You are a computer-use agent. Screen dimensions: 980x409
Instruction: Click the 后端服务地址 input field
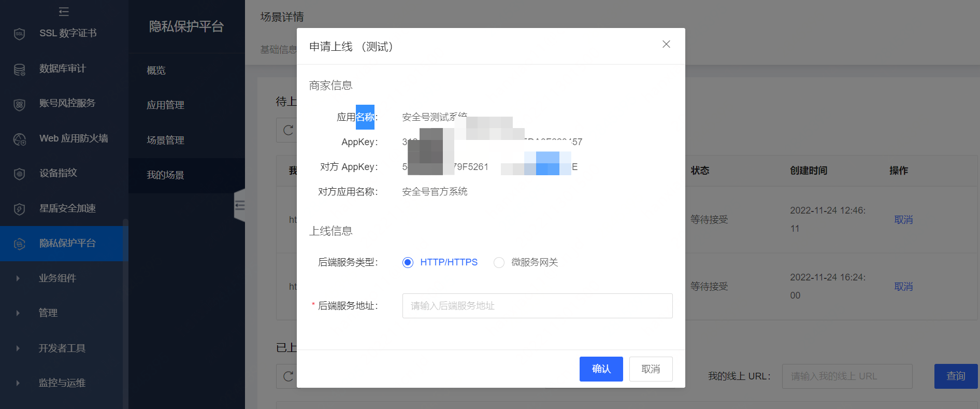pyautogui.click(x=537, y=306)
